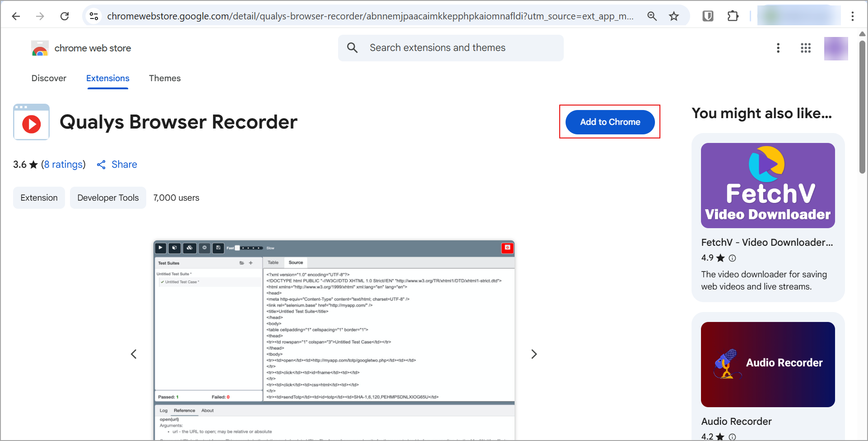Open the Google apps grid
This screenshot has width=868, height=441.
[x=806, y=48]
